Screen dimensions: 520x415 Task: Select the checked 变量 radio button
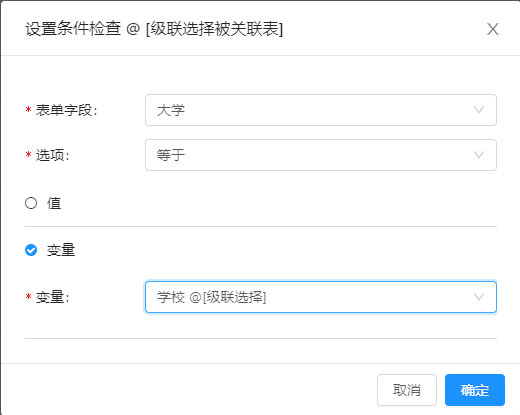pyautogui.click(x=31, y=250)
